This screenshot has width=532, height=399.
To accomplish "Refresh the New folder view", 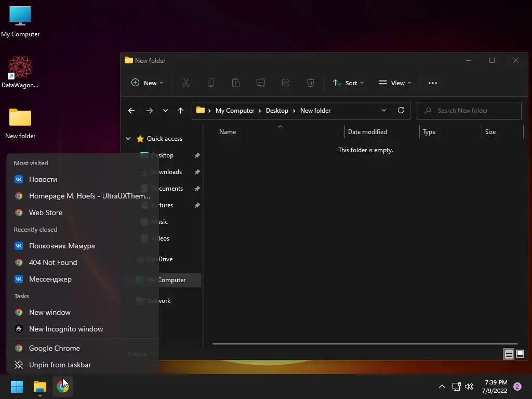I will coord(401,110).
